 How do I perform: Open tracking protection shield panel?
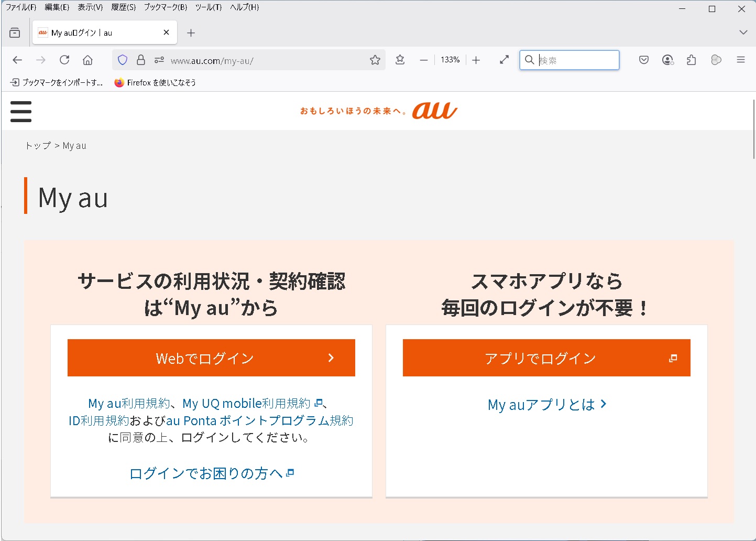(x=123, y=60)
